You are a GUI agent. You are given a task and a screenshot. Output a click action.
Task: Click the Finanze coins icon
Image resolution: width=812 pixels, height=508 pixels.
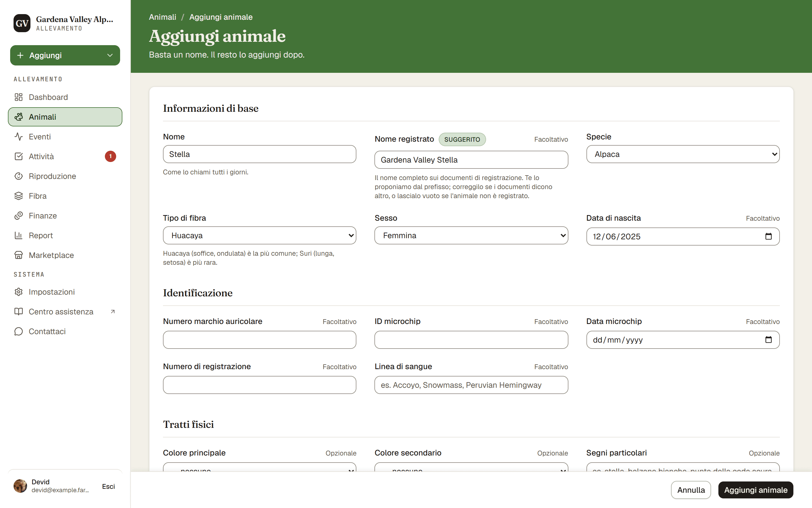pyautogui.click(x=18, y=216)
